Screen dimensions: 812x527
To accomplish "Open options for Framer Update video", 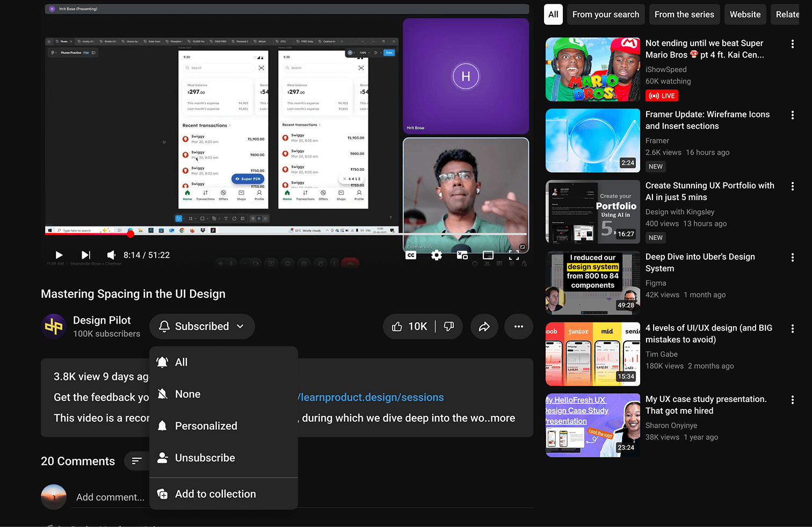I will coord(792,115).
